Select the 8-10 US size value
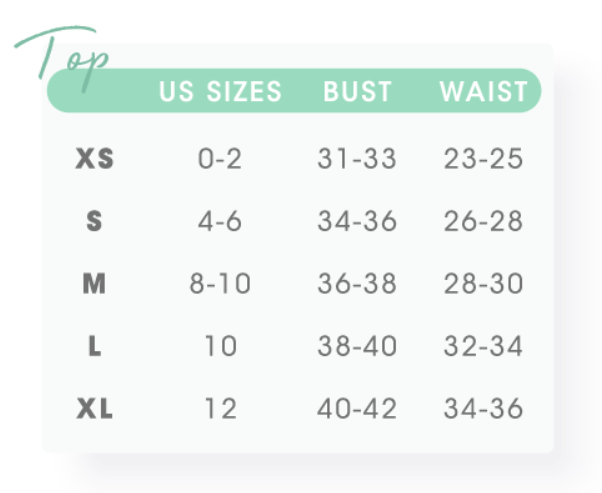Image resolution: width=602 pixels, height=493 pixels. tap(220, 283)
